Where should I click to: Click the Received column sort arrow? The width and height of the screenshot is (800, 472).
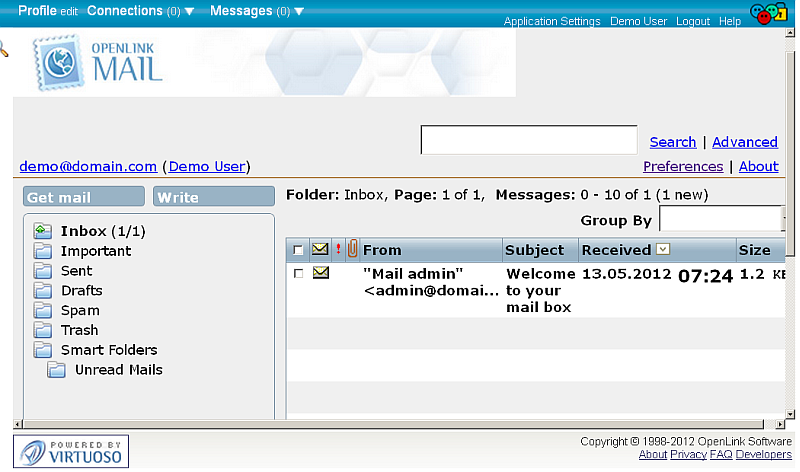(x=663, y=249)
